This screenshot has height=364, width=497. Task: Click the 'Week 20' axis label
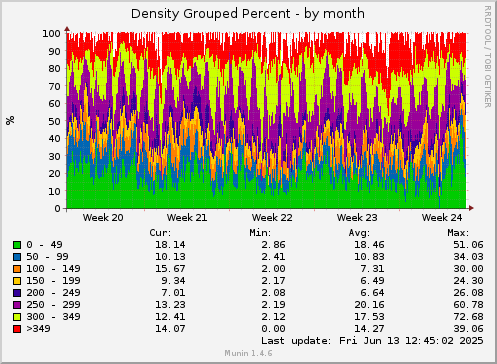(x=103, y=218)
